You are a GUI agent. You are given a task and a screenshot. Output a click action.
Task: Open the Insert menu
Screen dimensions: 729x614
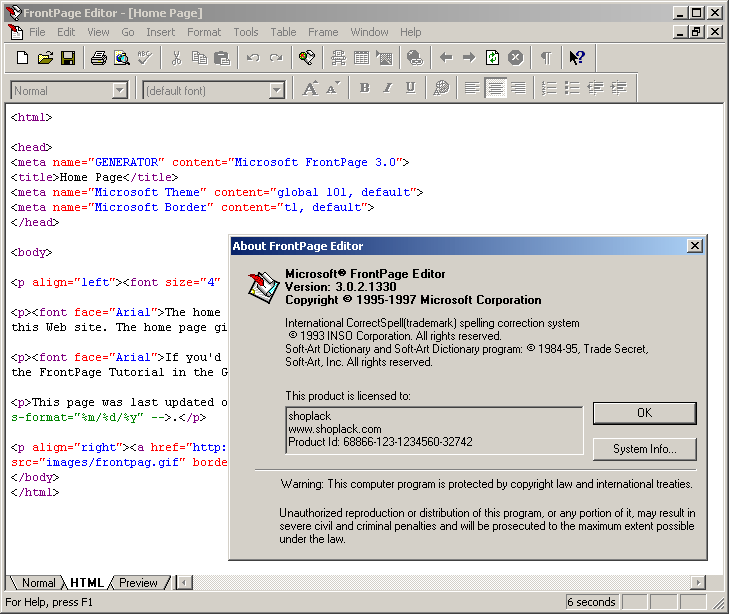click(160, 32)
